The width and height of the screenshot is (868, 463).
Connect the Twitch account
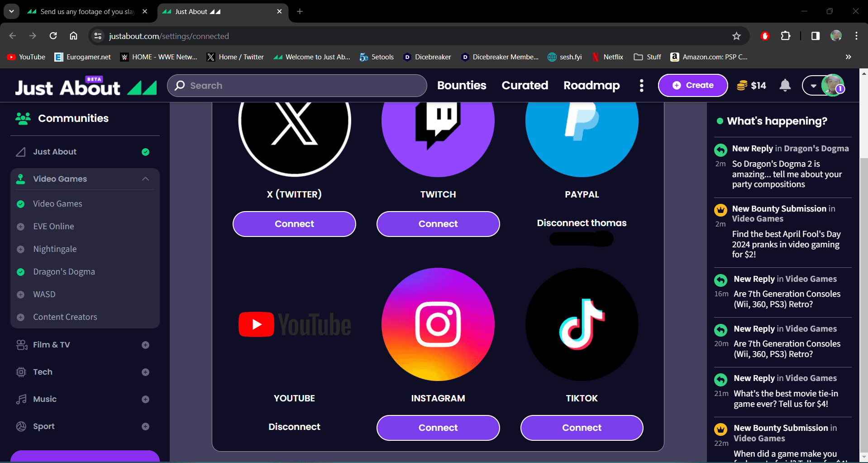coord(438,224)
